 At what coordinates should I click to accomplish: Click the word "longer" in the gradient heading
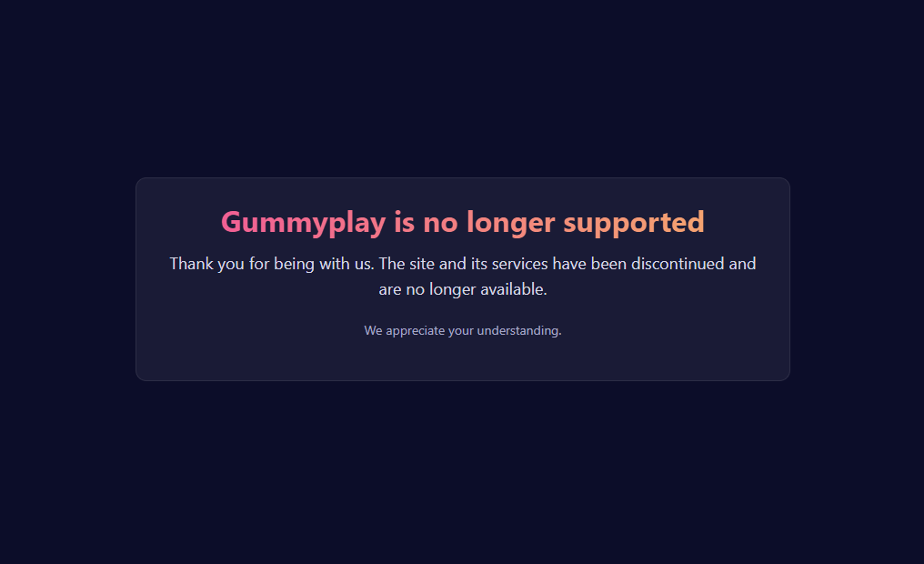tap(511, 224)
